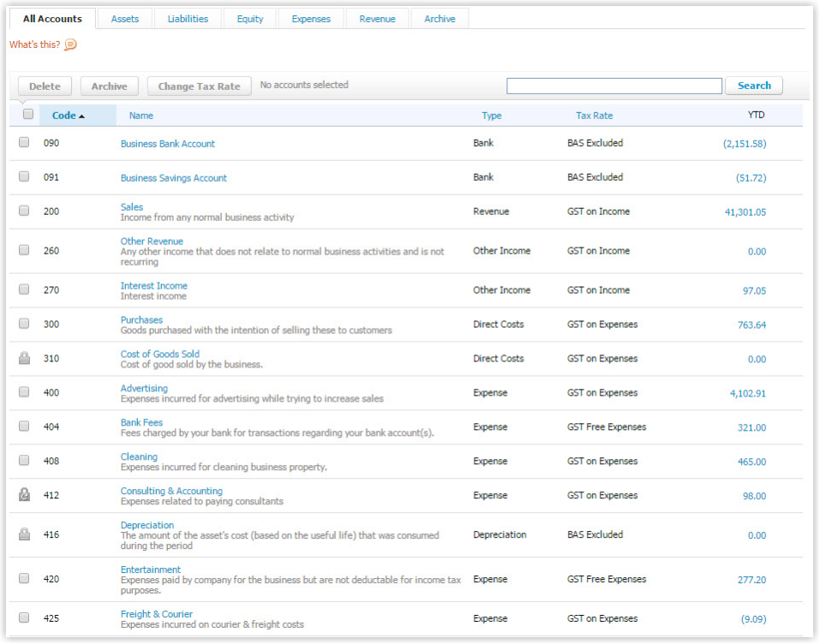Check the Freight & Courier row
This screenshot has height=644, width=820.
(24, 617)
